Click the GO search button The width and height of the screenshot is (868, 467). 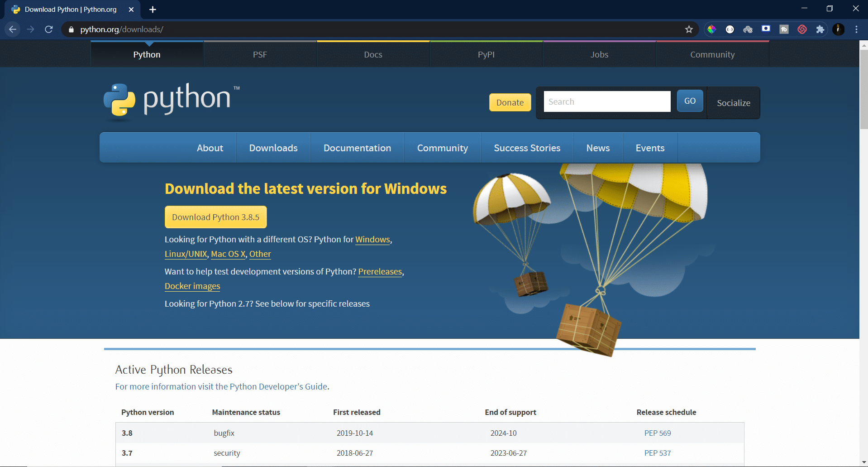690,101
